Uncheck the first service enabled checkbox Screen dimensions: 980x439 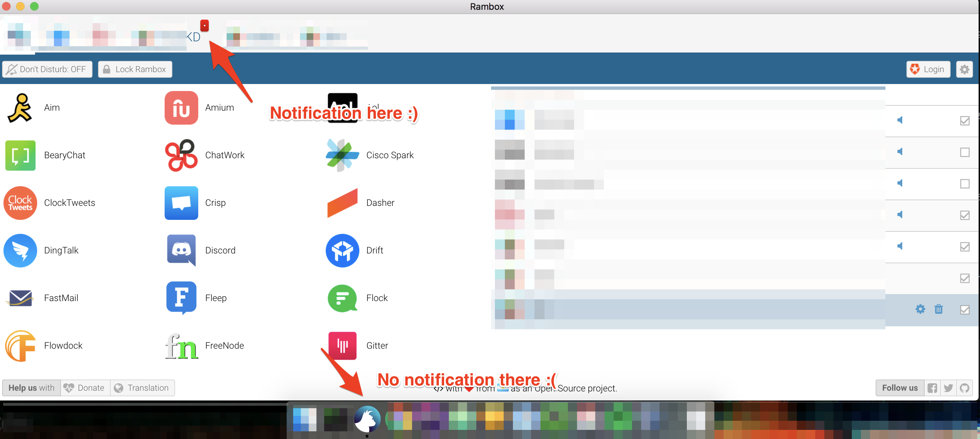(x=964, y=121)
